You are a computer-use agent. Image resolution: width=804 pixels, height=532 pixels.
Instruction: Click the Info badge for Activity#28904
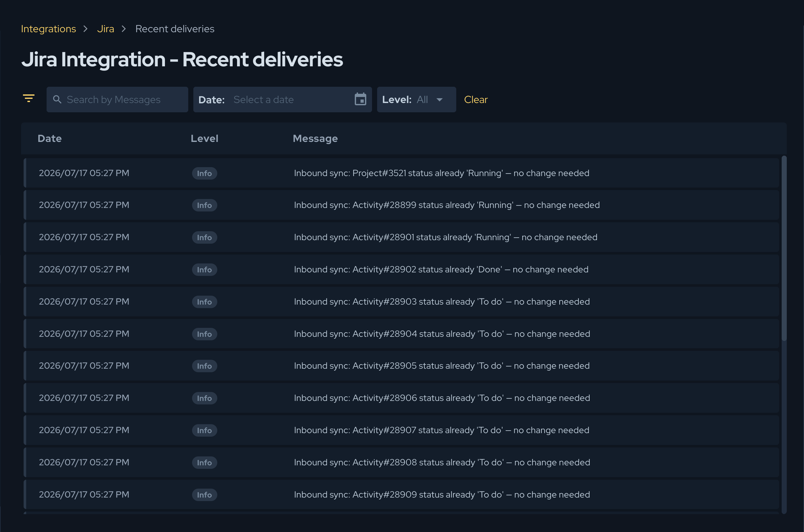(x=204, y=334)
